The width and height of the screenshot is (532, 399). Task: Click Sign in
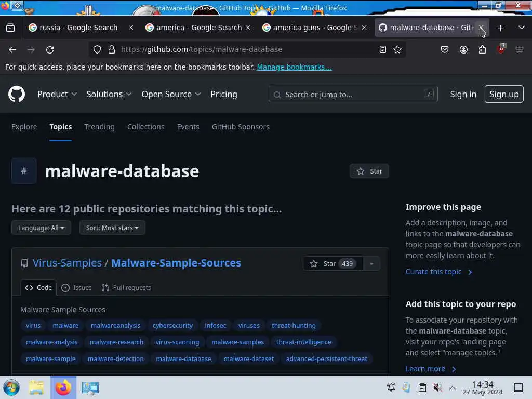[x=463, y=95]
